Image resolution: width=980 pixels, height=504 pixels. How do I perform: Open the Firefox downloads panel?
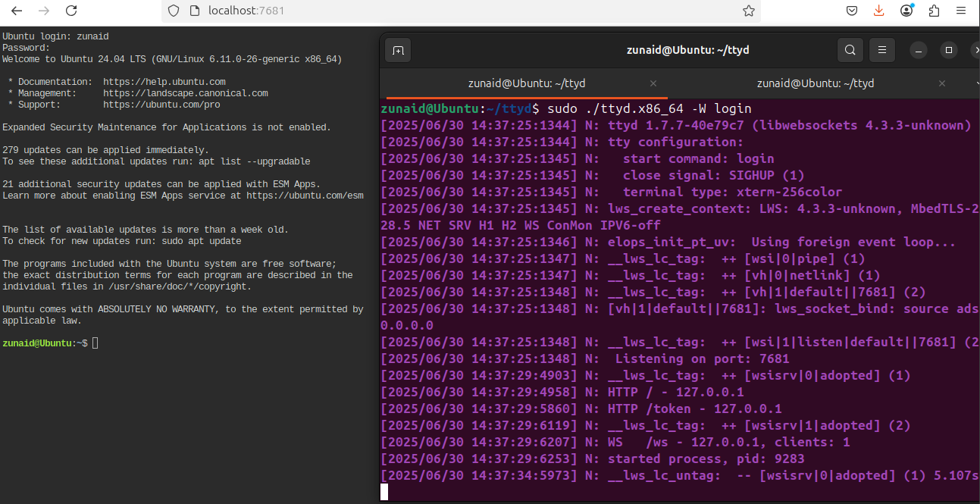click(x=879, y=11)
